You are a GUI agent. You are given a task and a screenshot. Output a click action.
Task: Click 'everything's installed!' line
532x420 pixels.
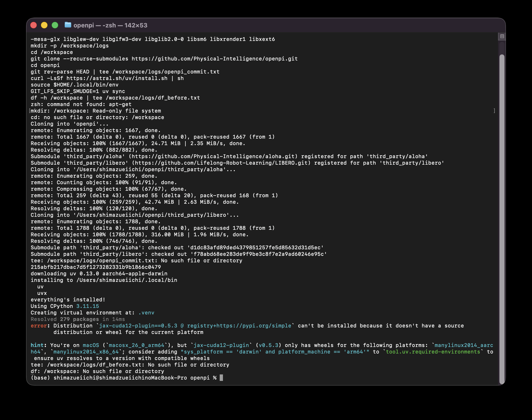68,300
